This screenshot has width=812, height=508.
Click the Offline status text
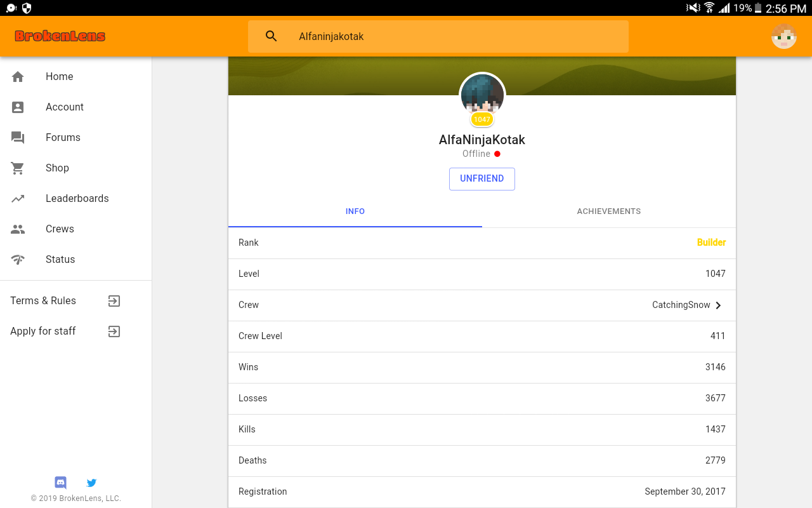(x=476, y=154)
